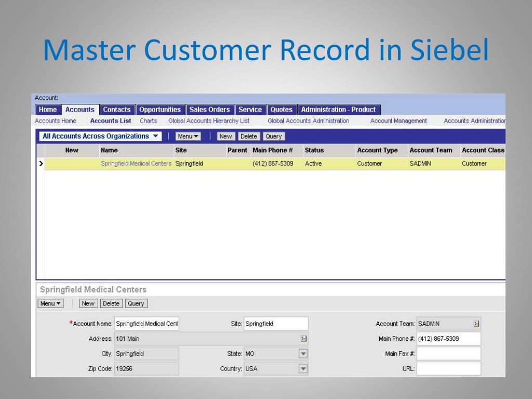
Task: Open the Accounts List view link
Action: click(111, 121)
